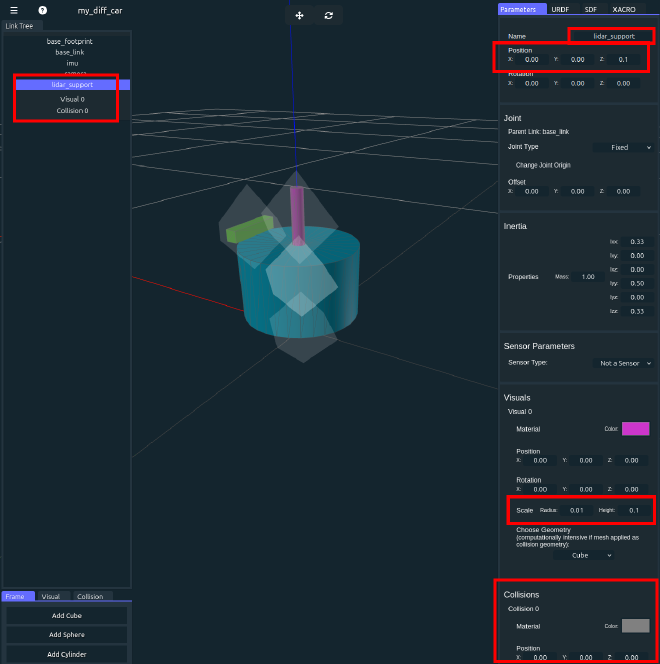The width and height of the screenshot is (660, 664).
Task: Edit the link Position Z field
Action: coord(623,60)
